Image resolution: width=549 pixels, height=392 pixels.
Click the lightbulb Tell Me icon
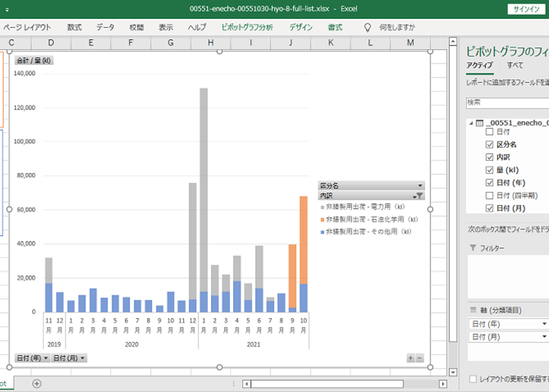coord(367,28)
